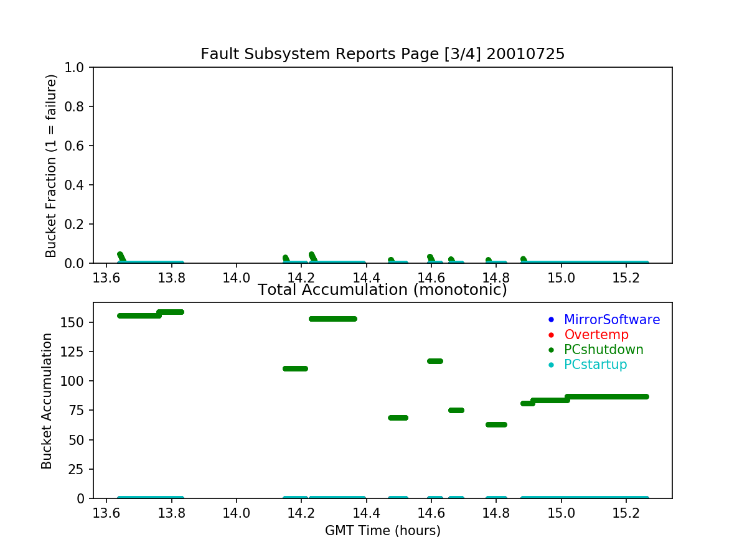Click the Total Accumulation (monotonic) subtitle
Image resolution: width=747 pixels, height=560 pixels.
click(382, 290)
